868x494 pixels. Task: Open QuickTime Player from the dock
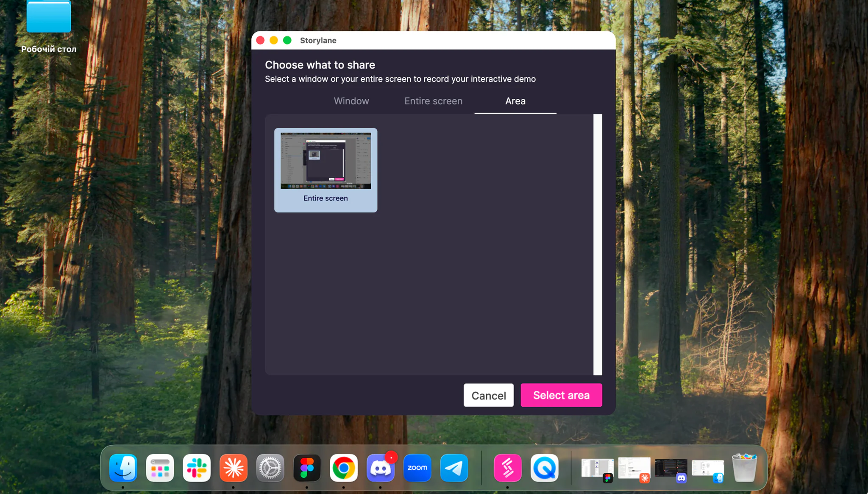pos(545,468)
